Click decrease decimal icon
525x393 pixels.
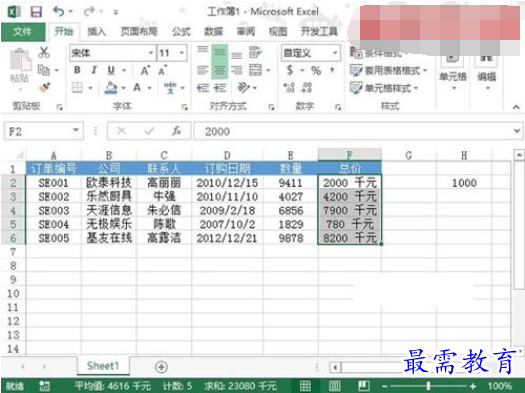click(x=306, y=88)
